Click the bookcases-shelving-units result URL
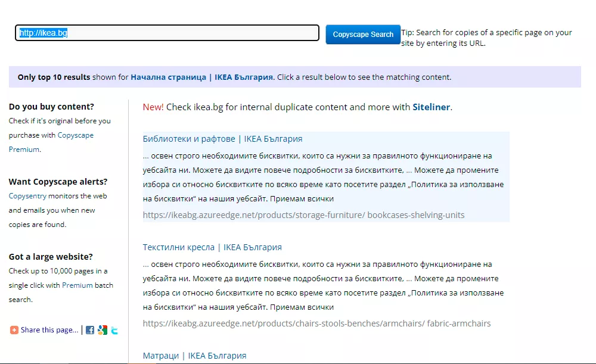The image size is (596, 364). 304,215
